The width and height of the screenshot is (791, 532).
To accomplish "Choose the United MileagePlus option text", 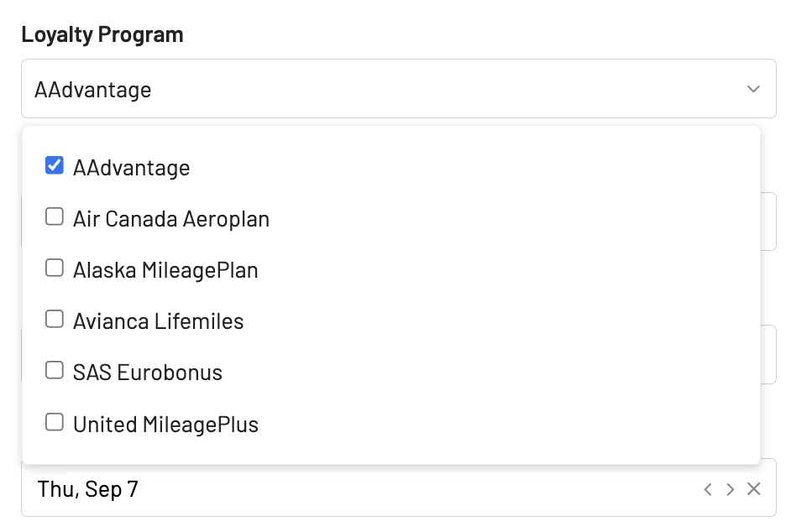I will pos(166,425).
